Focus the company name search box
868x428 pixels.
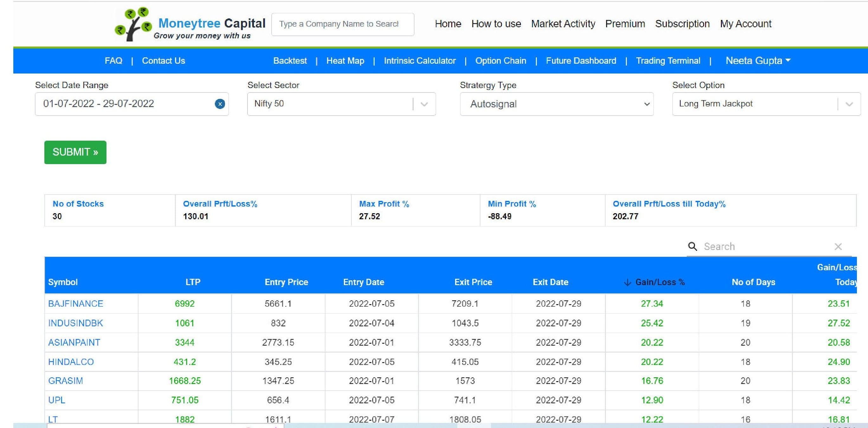tap(343, 24)
